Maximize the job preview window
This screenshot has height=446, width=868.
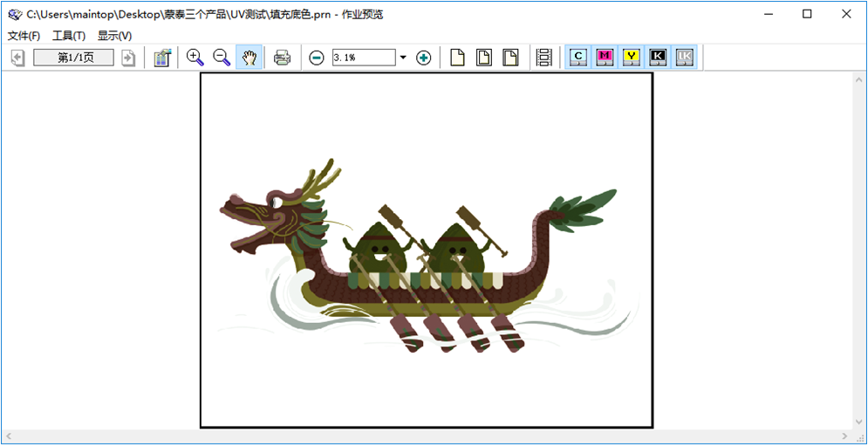(807, 15)
